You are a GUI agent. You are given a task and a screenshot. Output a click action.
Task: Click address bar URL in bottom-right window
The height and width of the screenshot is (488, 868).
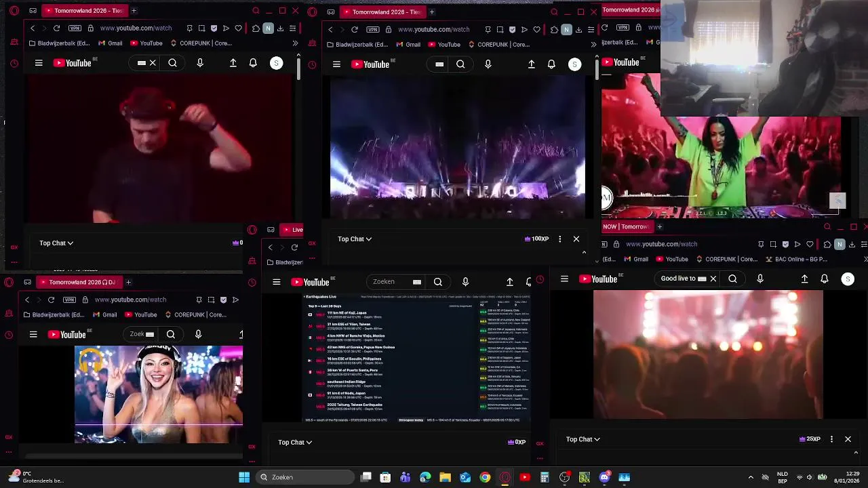pyautogui.click(x=661, y=244)
